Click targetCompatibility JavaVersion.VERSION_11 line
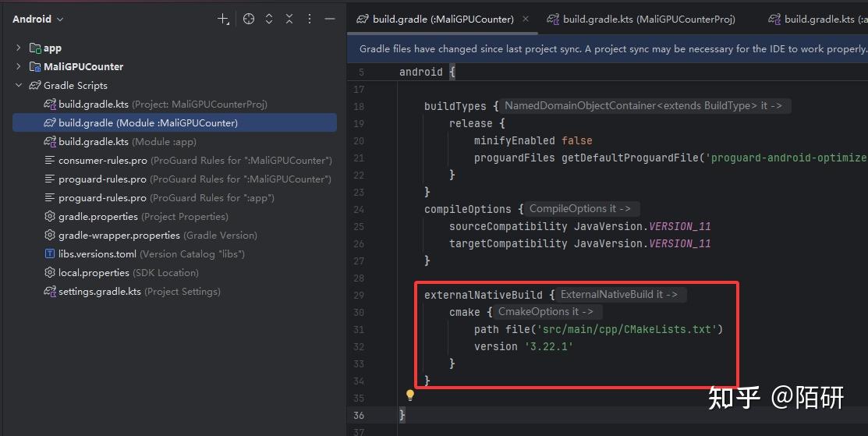The height and width of the screenshot is (436, 868). tap(579, 243)
